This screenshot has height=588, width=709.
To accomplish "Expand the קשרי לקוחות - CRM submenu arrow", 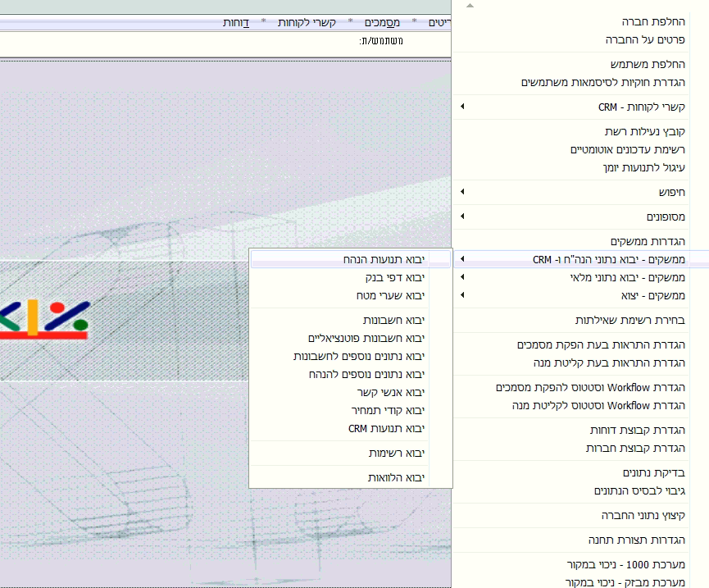I will pos(462,107).
